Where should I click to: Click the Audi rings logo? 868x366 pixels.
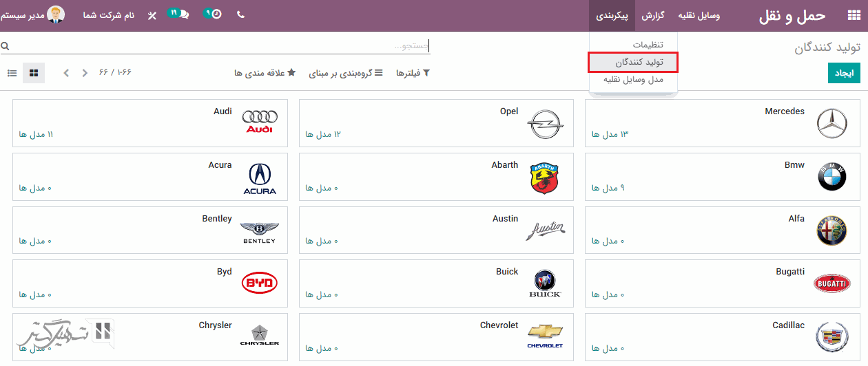[x=260, y=122]
